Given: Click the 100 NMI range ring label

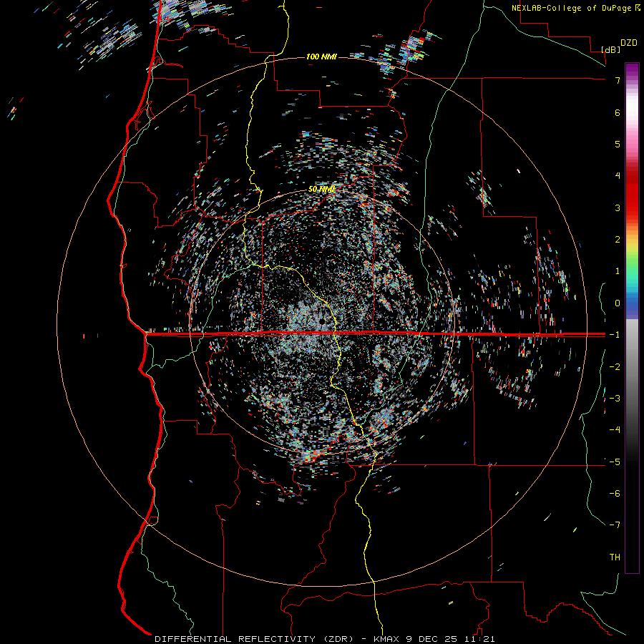Looking at the screenshot, I should click(321, 57).
